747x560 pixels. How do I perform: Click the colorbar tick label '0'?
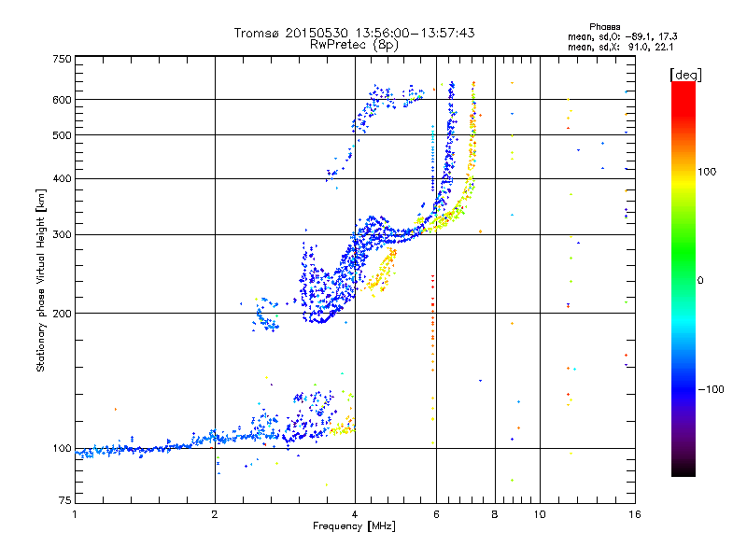tap(700, 280)
